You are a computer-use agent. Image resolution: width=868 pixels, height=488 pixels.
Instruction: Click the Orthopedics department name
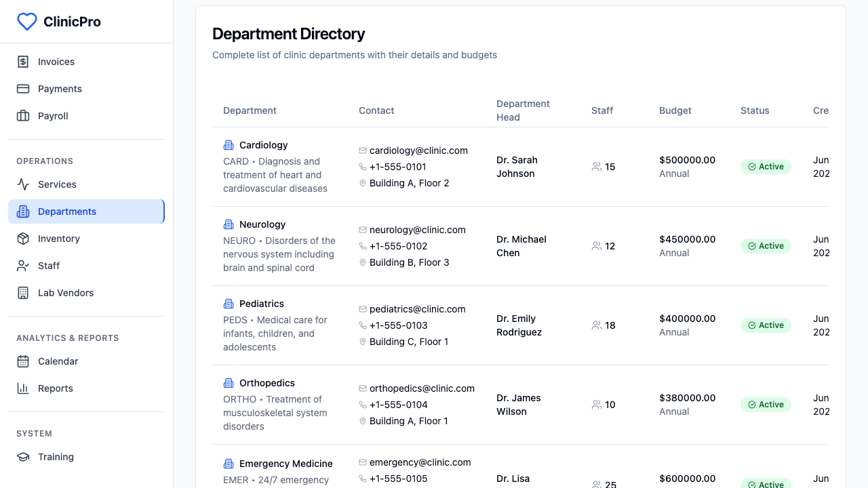(267, 383)
